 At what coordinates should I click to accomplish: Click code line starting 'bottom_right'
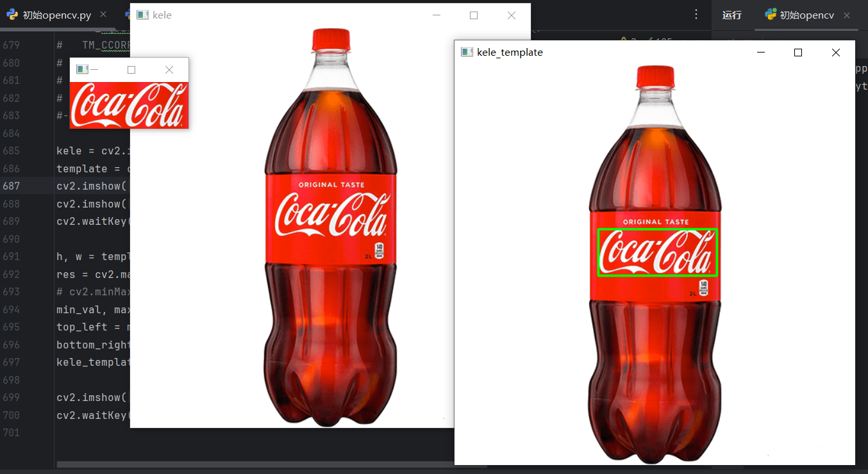[93, 345]
